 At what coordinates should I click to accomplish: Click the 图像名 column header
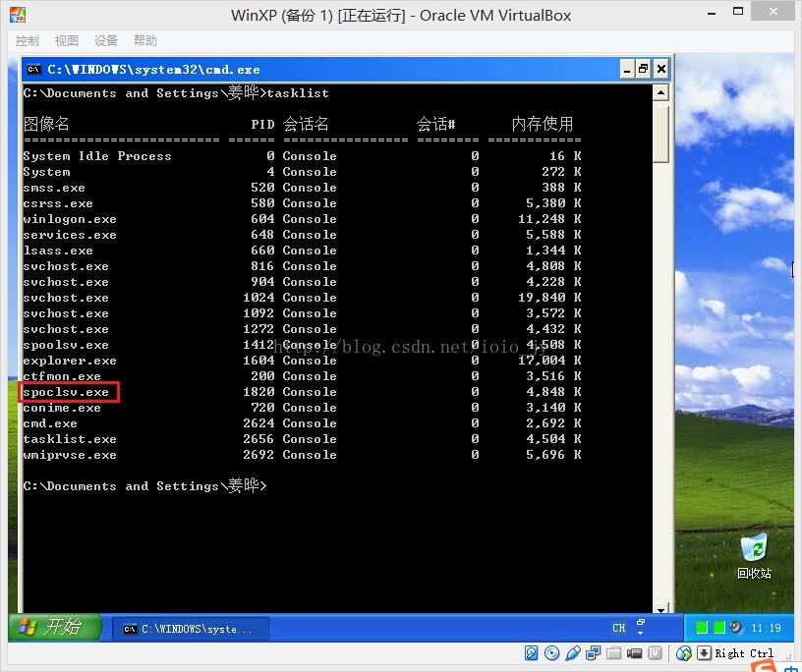(x=46, y=124)
